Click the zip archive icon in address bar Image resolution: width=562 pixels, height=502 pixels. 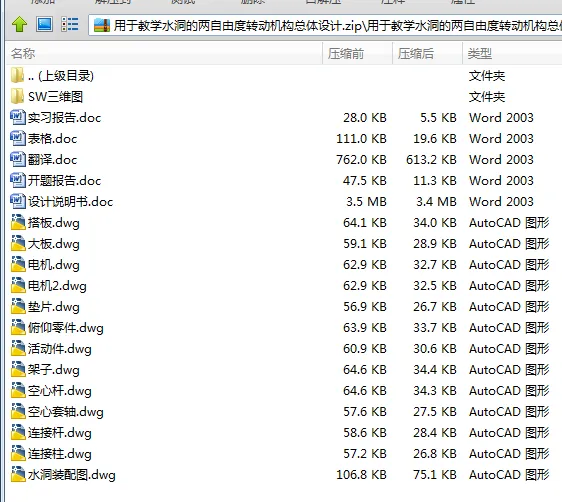(102, 25)
